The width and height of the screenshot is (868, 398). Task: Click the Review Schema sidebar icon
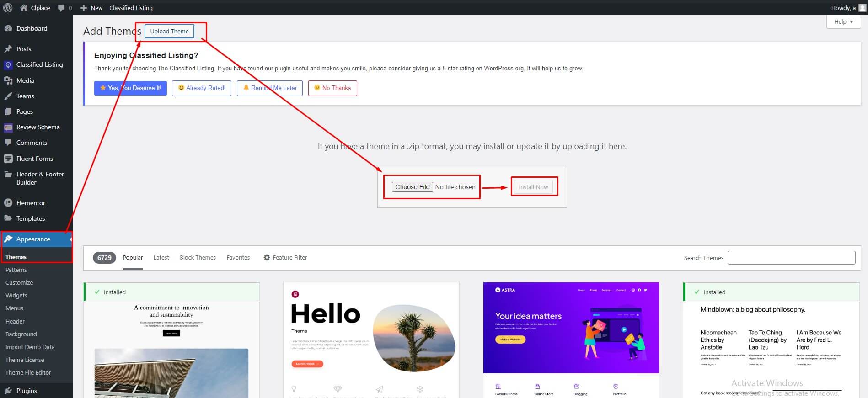point(8,127)
